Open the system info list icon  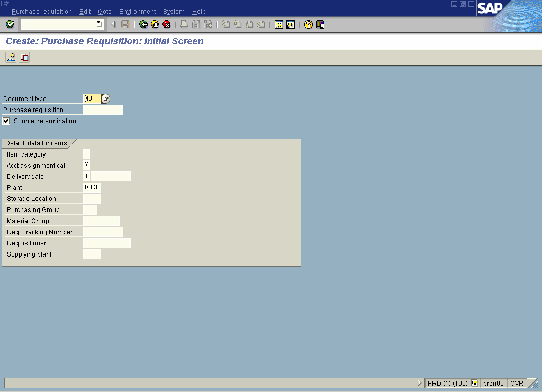coord(474,382)
